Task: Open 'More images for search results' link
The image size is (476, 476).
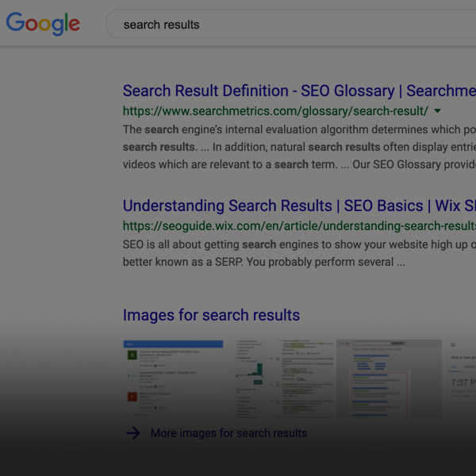Action: coord(229,433)
